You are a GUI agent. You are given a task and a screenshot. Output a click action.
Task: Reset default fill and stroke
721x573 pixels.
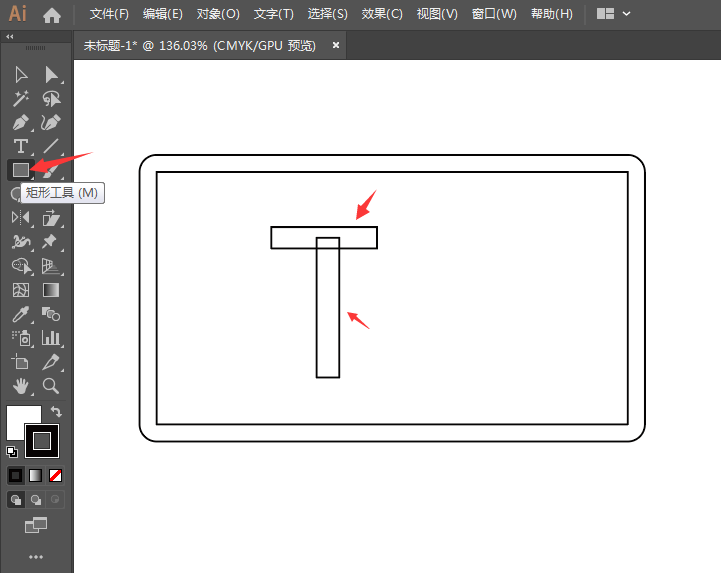click(12, 452)
